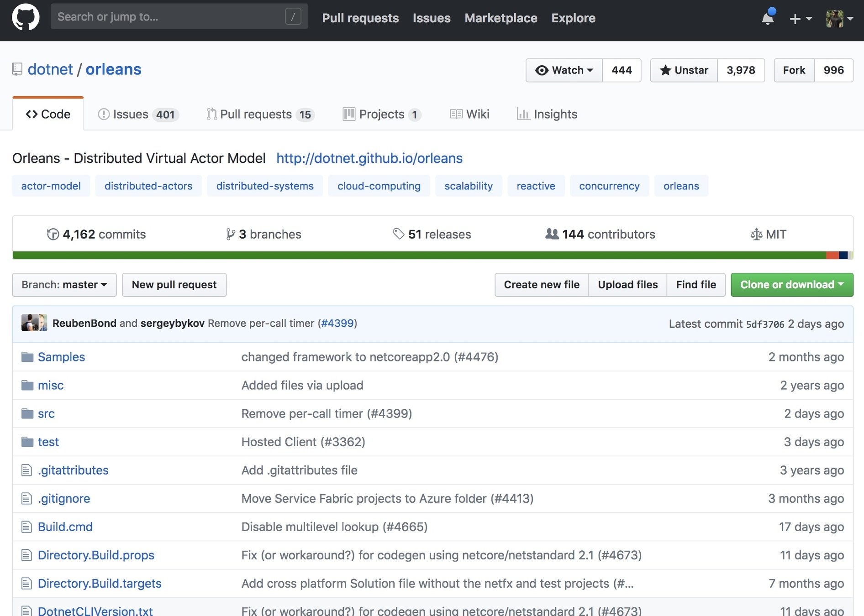The image size is (864, 616).
Task: Fork the repository
Action: point(794,70)
